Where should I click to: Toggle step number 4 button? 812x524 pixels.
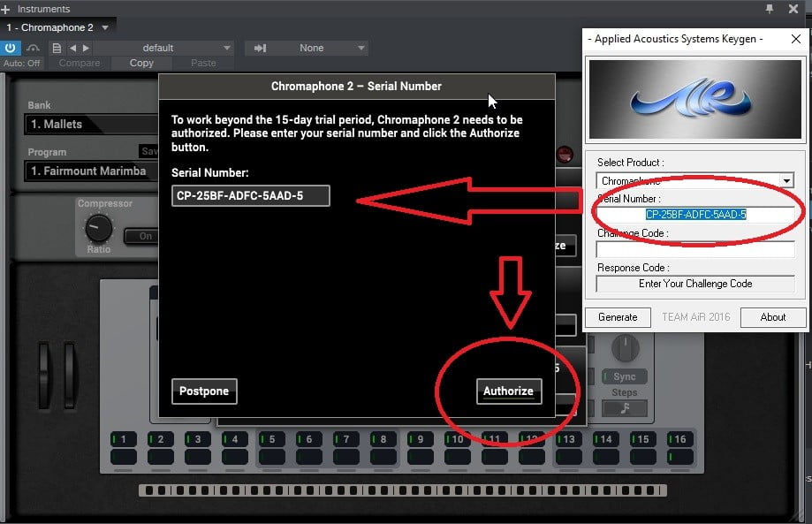[x=235, y=439]
